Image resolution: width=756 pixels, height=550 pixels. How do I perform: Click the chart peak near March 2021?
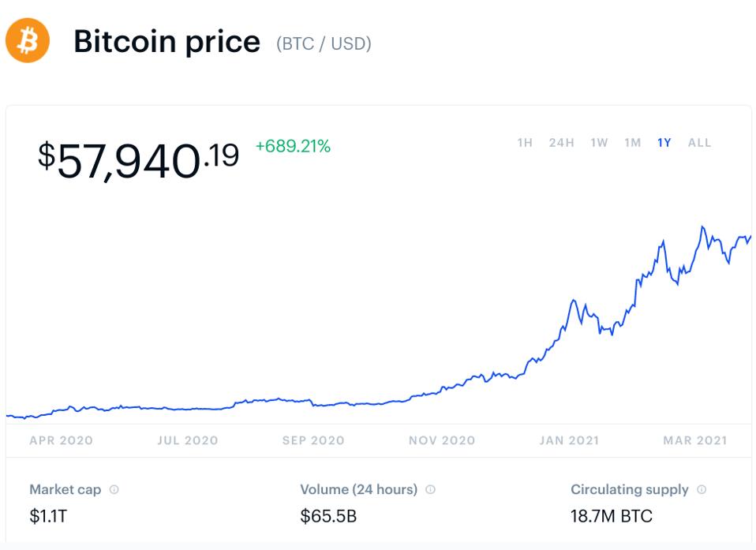702,228
